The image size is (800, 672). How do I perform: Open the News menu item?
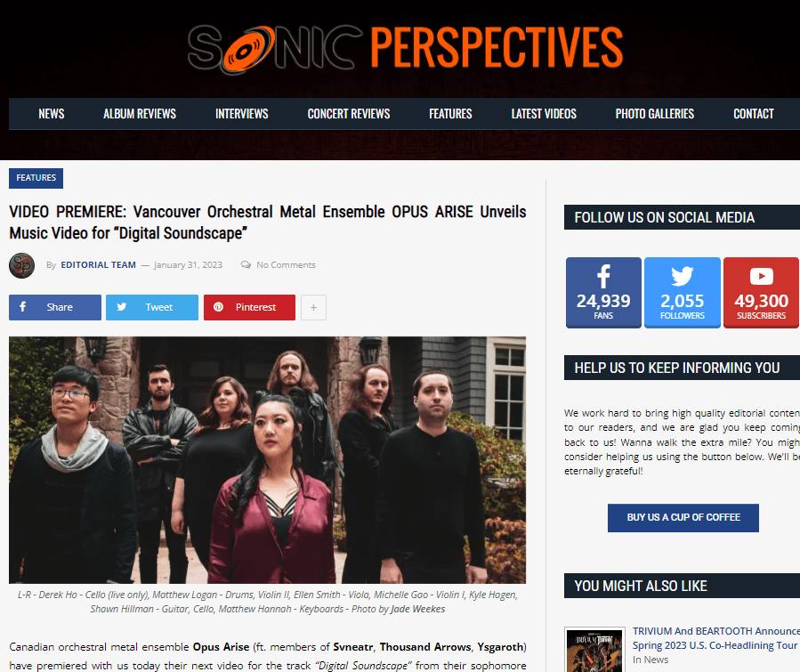click(x=52, y=114)
